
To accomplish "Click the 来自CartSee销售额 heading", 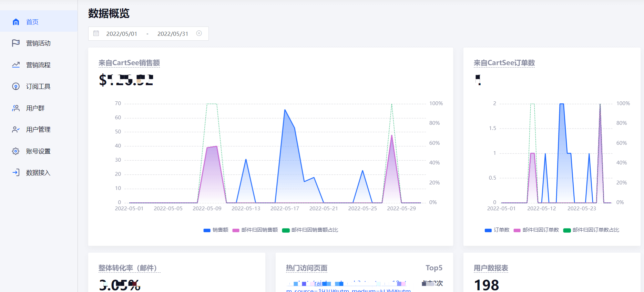I will click(129, 63).
